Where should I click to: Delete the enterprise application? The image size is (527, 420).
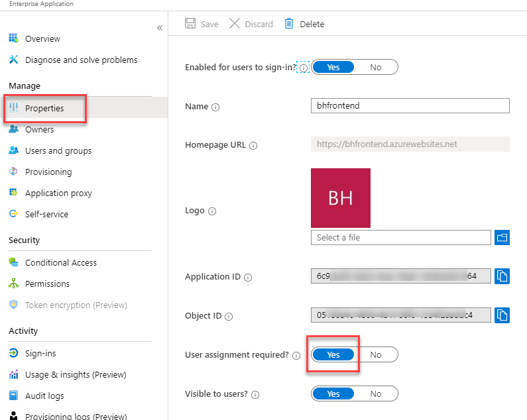pyautogui.click(x=304, y=24)
